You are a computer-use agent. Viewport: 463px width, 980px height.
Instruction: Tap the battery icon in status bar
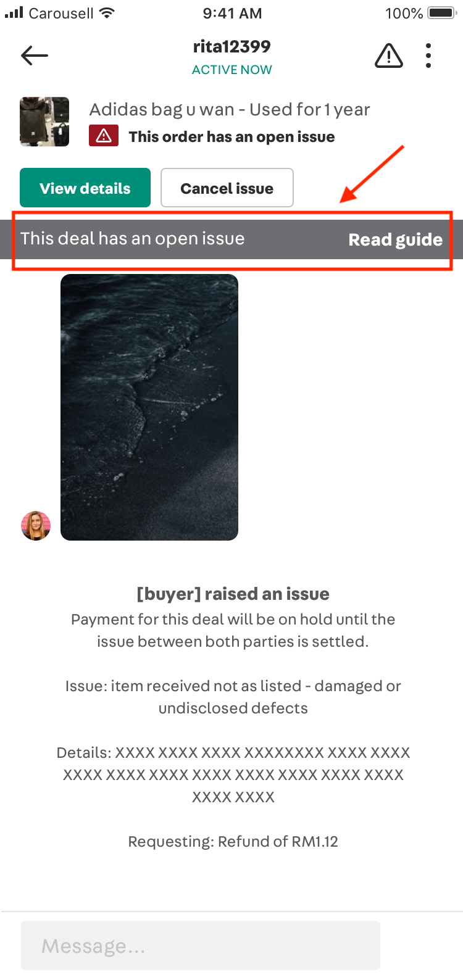(x=441, y=13)
